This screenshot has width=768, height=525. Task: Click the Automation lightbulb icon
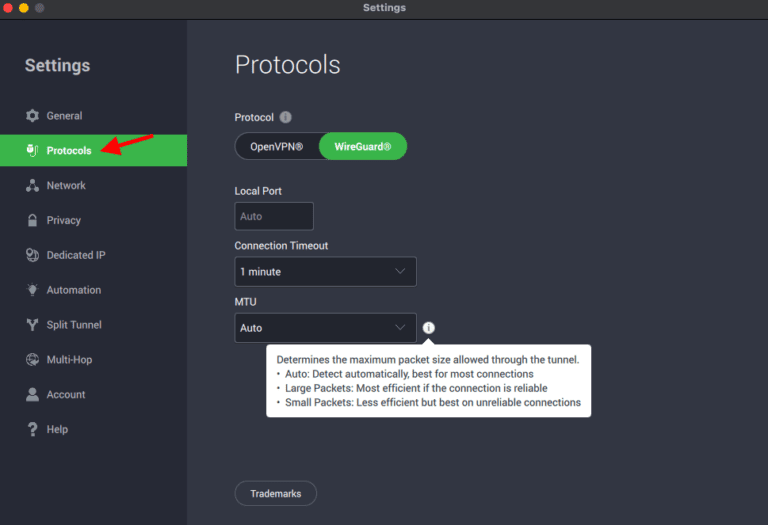32,290
